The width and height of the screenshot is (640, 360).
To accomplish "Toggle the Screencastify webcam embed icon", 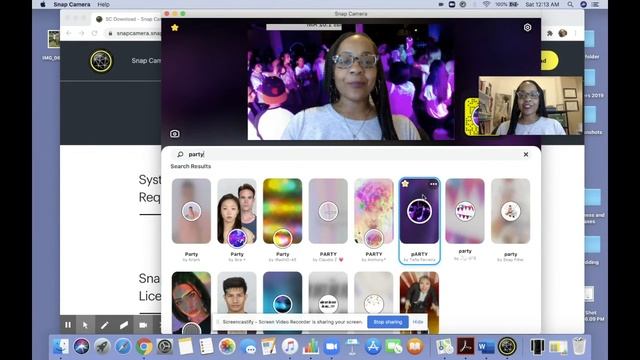I will (x=143, y=325).
